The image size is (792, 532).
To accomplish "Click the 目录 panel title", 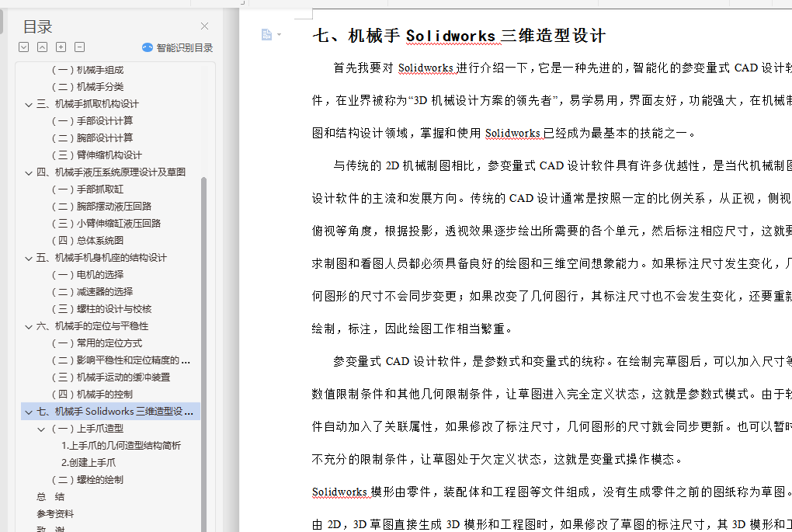I will [38, 26].
